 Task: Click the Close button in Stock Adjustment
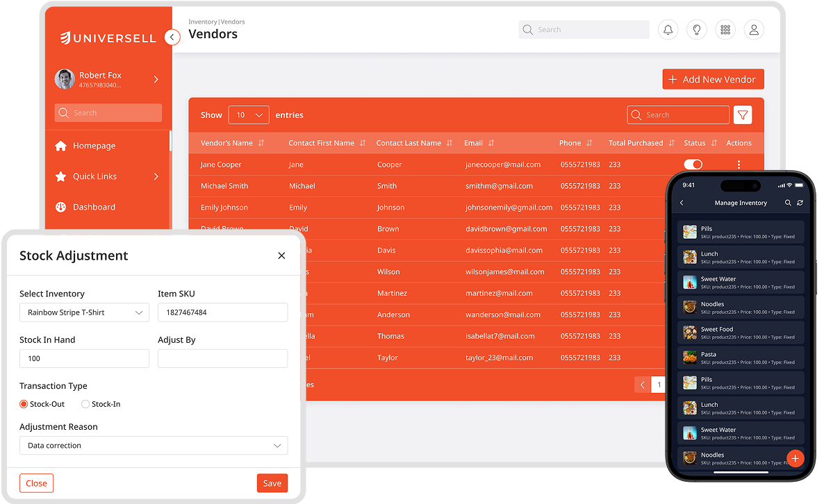coord(36,484)
